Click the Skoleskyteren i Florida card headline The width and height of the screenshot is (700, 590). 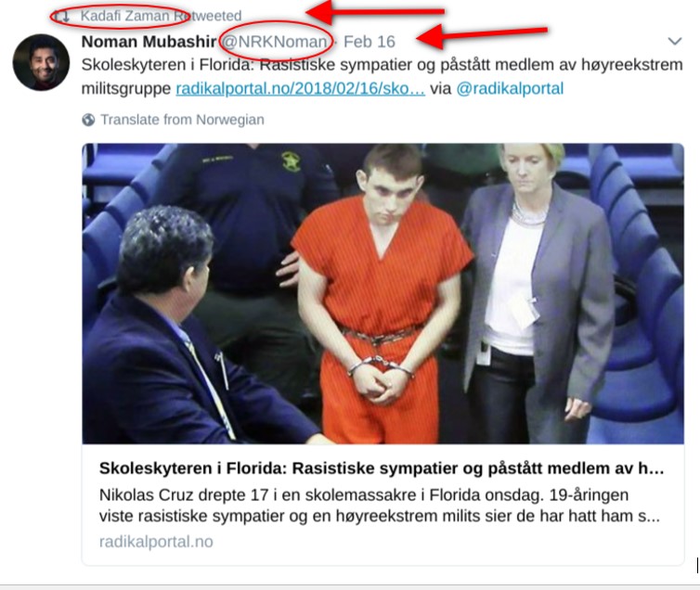[382, 468]
